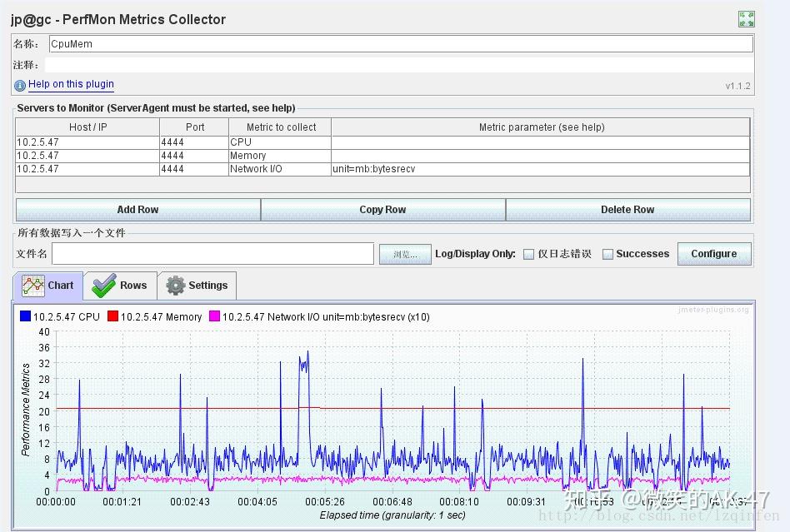
Task: Select the Port column header
Action: click(194, 127)
